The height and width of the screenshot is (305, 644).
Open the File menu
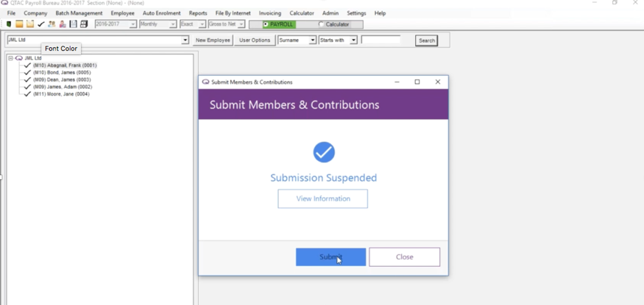[x=12, y=13]
